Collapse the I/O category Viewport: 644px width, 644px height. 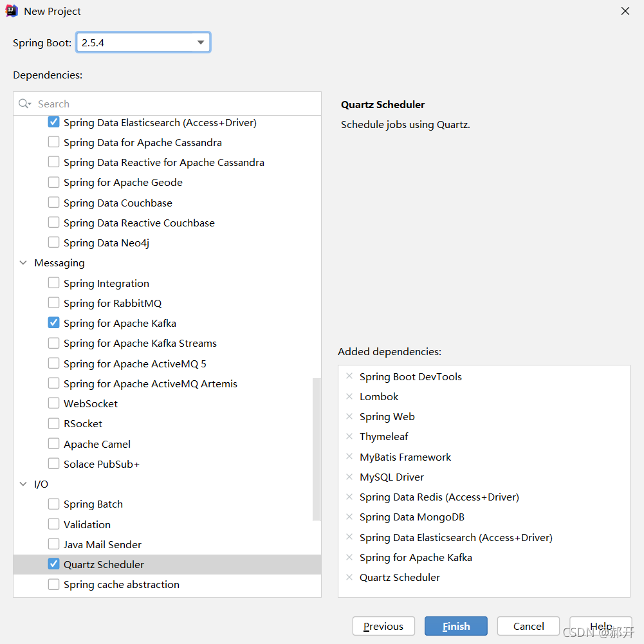point(23,484)
